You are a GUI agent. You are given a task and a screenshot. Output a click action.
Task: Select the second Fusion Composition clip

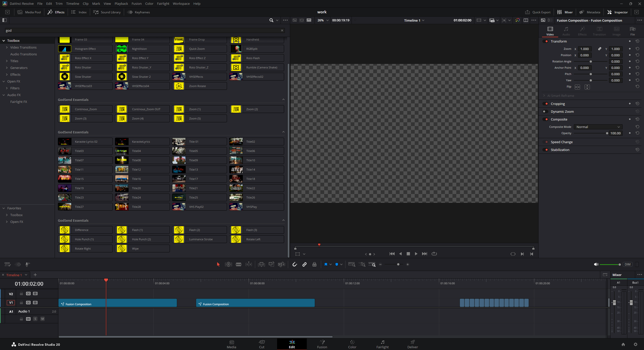coord(255,303)
